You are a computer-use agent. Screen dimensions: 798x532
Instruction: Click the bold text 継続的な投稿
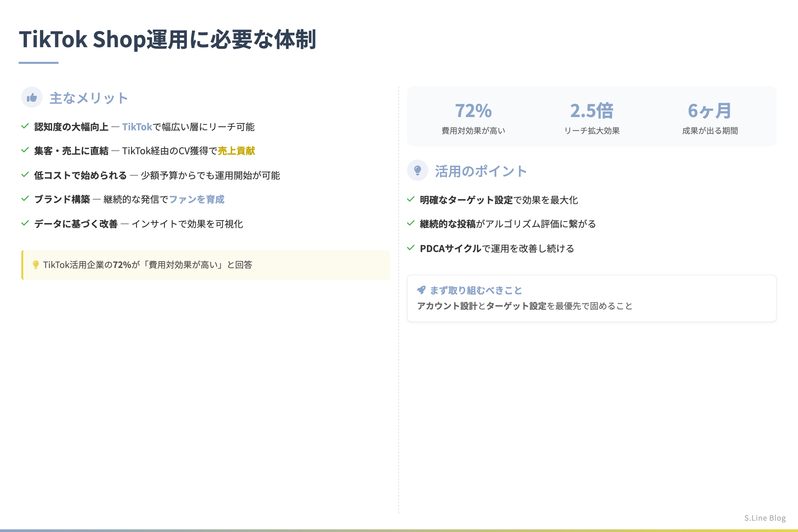pos(448,224)
